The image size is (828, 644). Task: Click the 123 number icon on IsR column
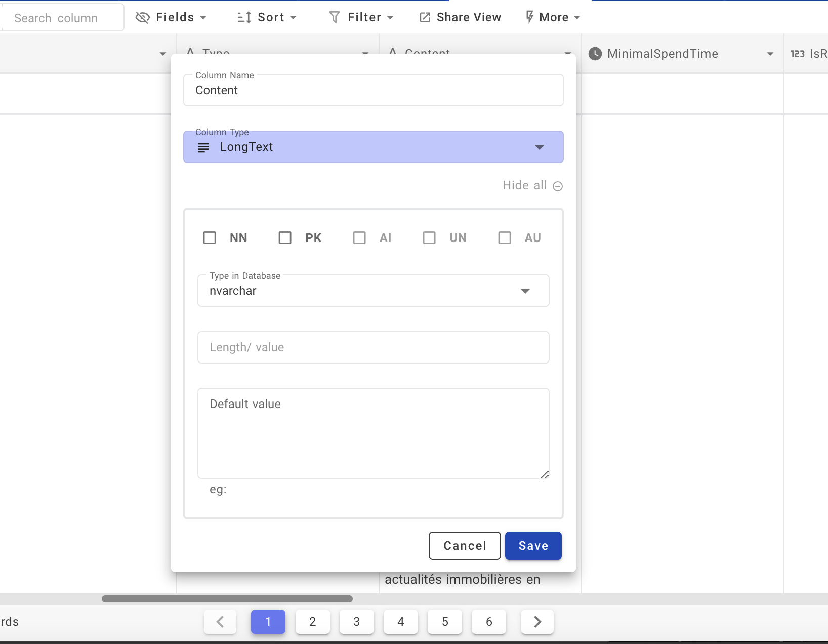pos(797,53)
